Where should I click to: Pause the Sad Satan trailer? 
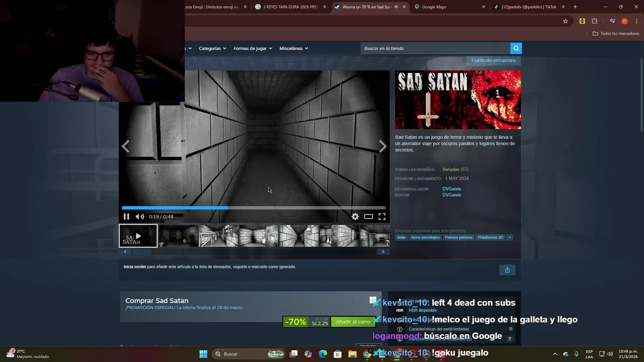(126, 217)
